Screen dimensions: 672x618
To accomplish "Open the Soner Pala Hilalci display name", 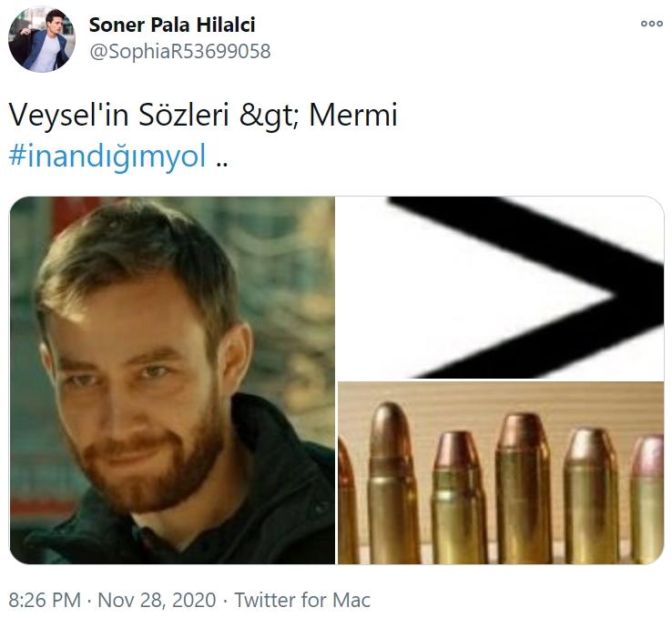I will [172, 25].
